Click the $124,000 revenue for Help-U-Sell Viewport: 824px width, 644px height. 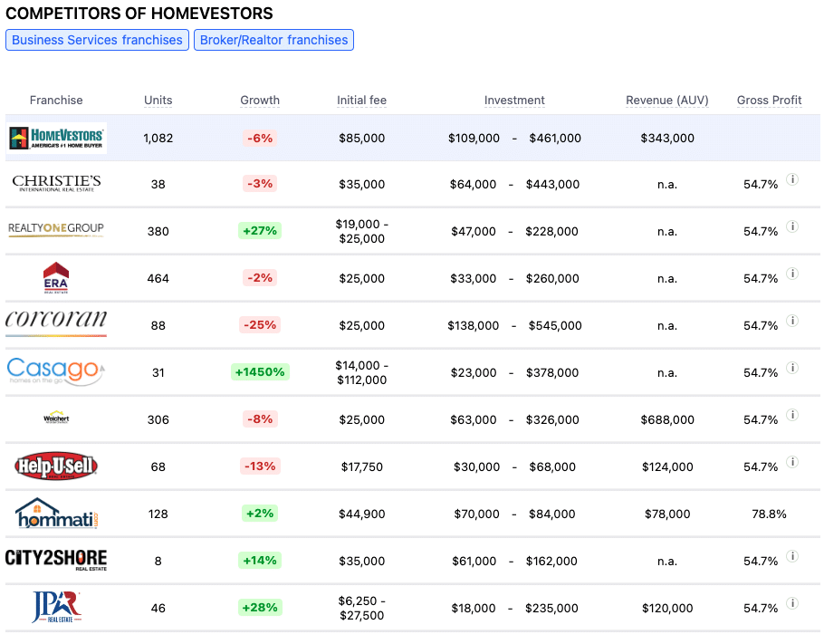click(666, 466)
